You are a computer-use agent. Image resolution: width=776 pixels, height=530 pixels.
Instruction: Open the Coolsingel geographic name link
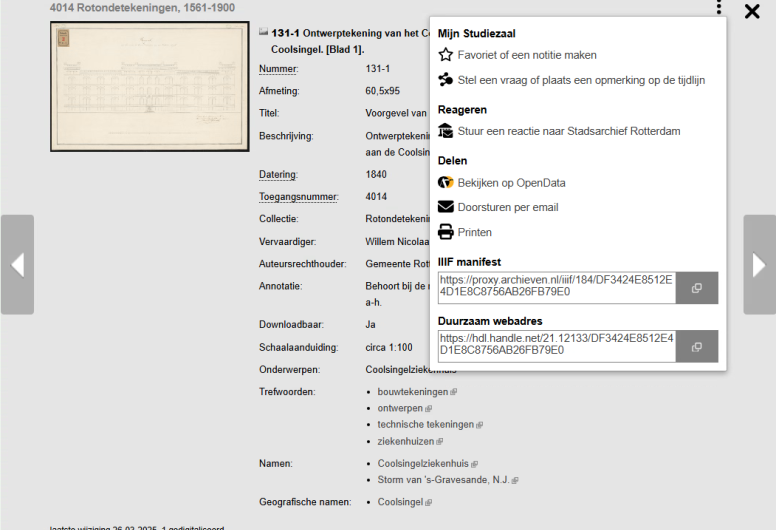point(400,502)
